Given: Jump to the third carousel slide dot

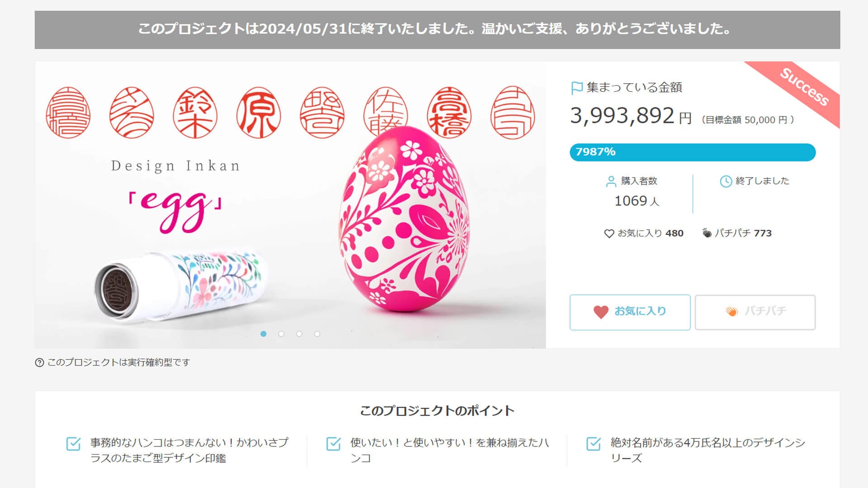Looking at the screenshot, I should 299,334.
